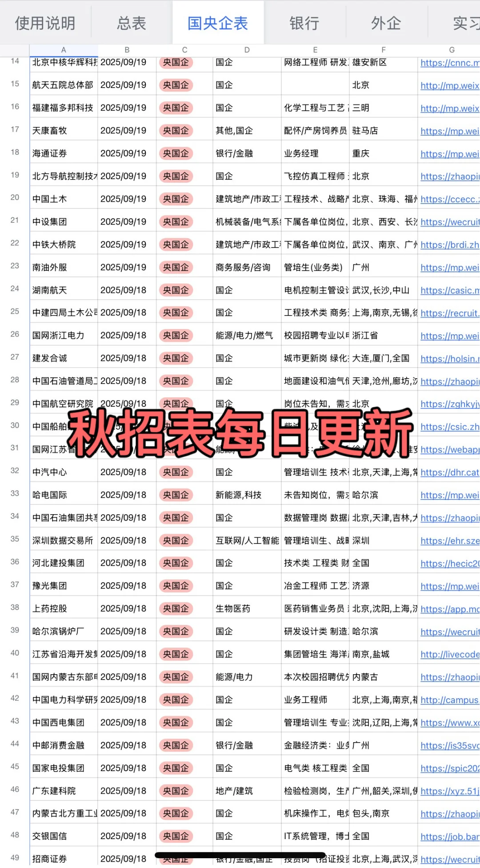Select the cell "南油外服"
This screenshot has width=480, height=868.
[x=64, y=267]
